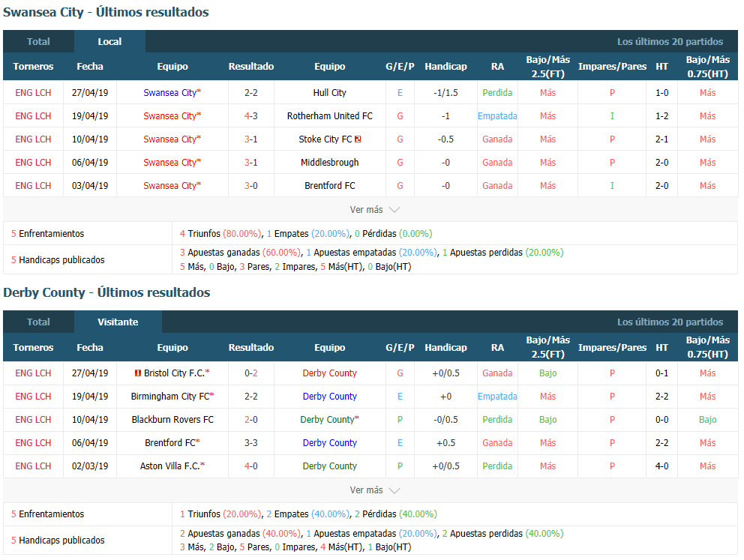The image size is (744, 560).
Task: Click the 0-1 halftime score in Bristol City row
Action: (x=662, y=373)
